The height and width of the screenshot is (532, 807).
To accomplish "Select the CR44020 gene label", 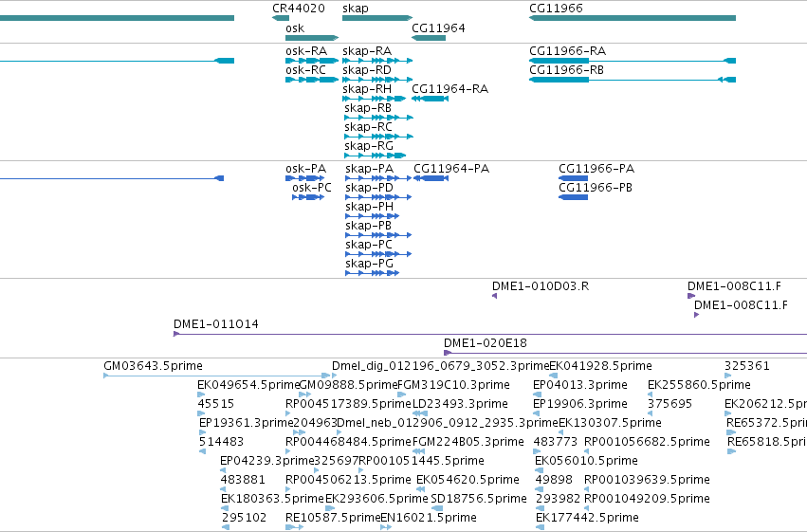I will pos(299,9).
